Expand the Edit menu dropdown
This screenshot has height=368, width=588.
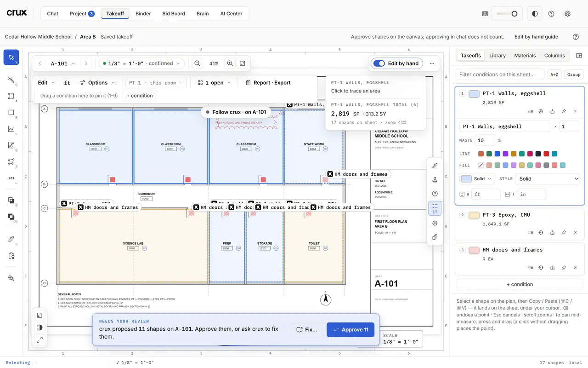point(46,83)
